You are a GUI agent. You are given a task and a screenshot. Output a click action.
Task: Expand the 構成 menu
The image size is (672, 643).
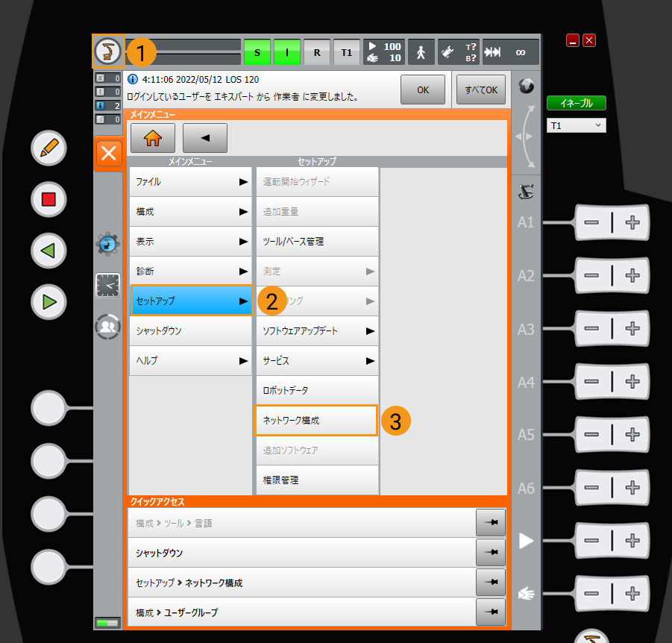[x=190, y=212]
